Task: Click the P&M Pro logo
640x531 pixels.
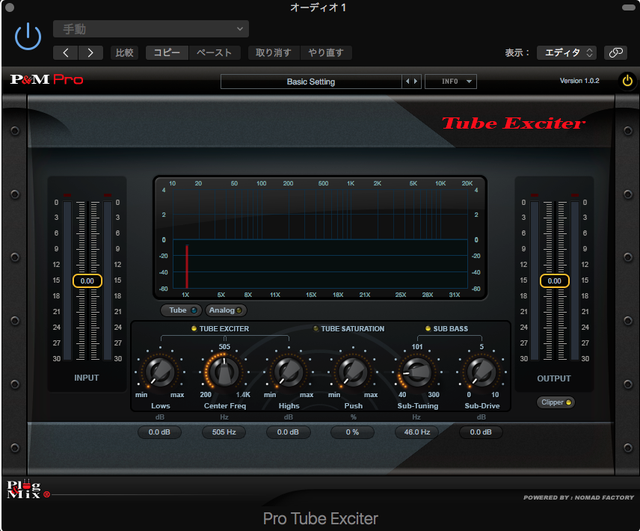Action: tap(47, 79)
